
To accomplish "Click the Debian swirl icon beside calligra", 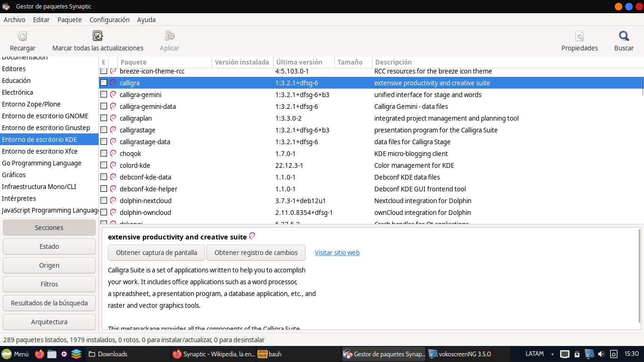I will pos(113,82).
